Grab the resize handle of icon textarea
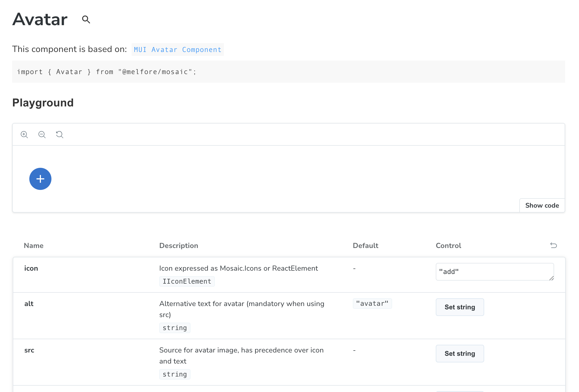The height and width of the screenshot is (392, 579). (551, 278)
